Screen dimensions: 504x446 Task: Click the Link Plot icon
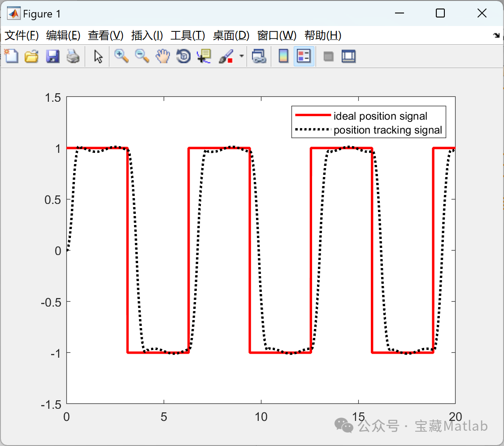[x=259, y=56]
